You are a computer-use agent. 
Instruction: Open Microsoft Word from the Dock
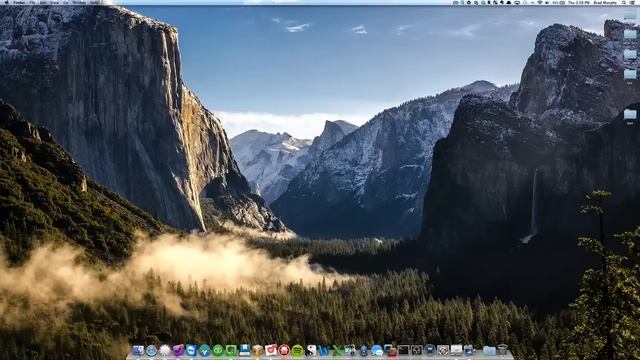[324, 351]
